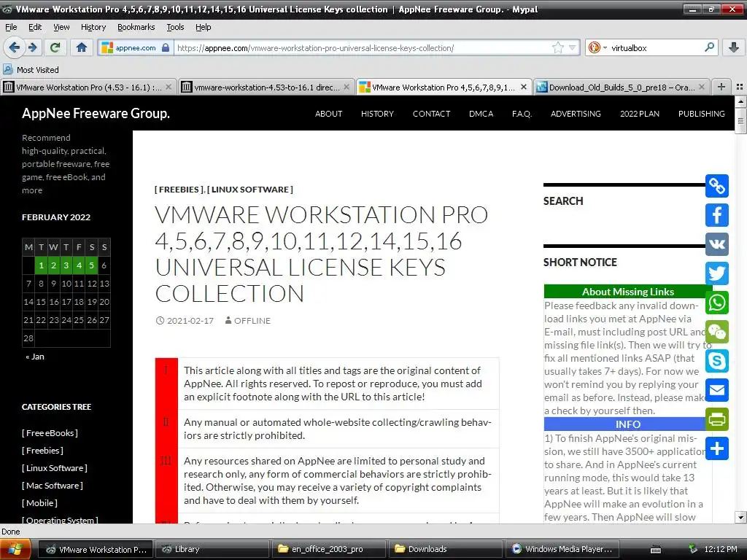Click the Windows Start button

[x=15, y=549]
